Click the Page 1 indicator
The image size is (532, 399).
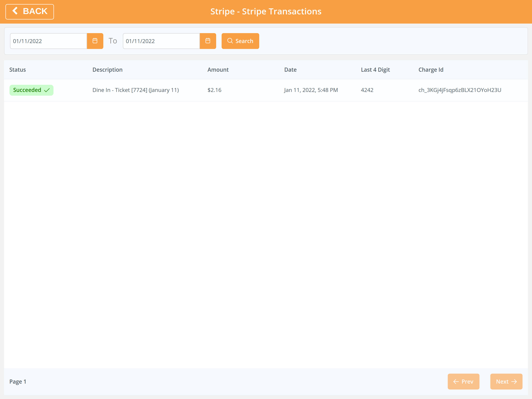click(x=18, y=381)
